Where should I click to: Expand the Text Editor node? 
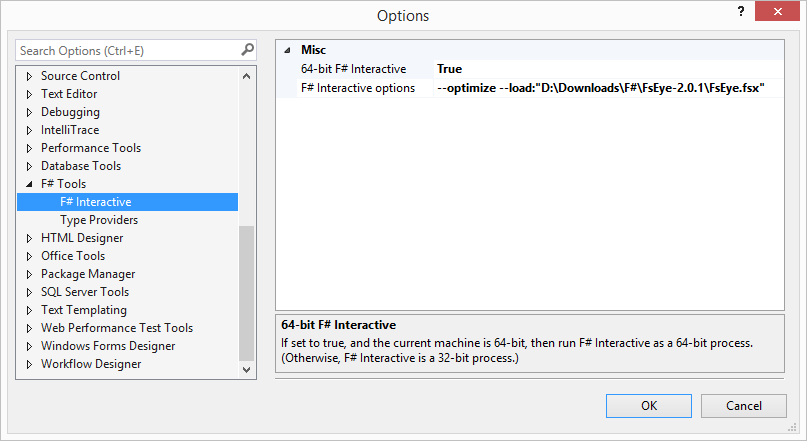(29, 94)
